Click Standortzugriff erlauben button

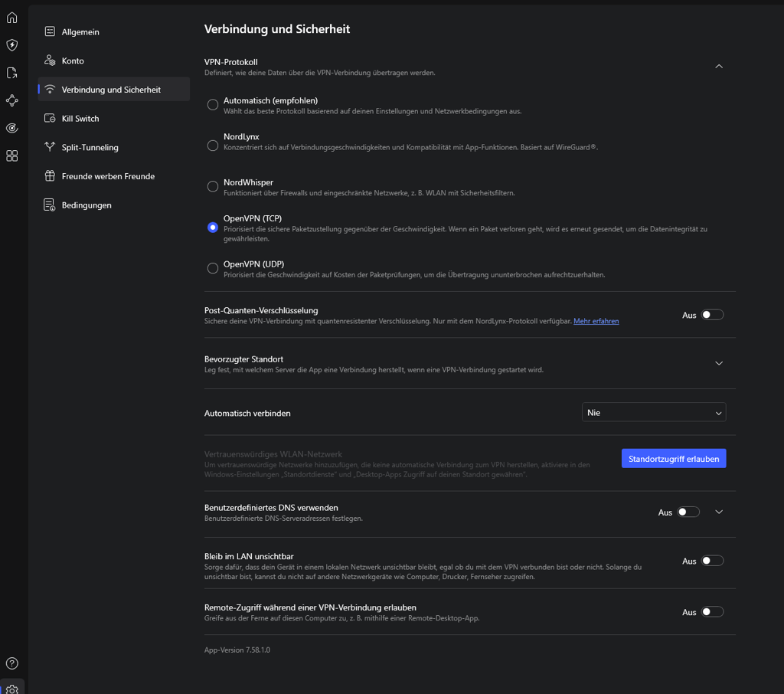pos(674,459)
